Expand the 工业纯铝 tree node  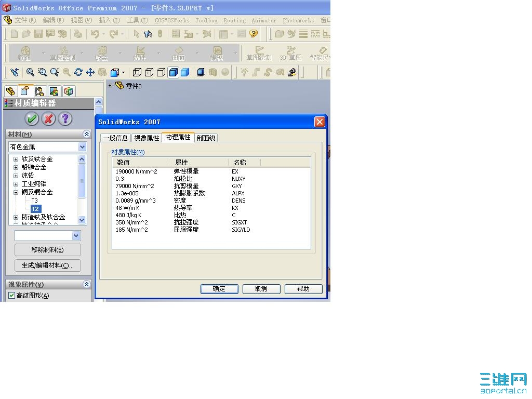click(x=16, y=184)
